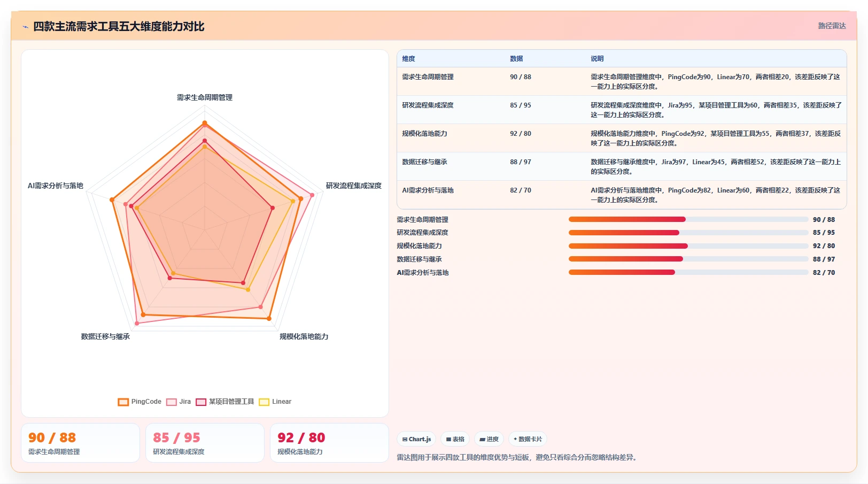868x484 pixels.
Task: Click the 82 / 70 value beside progress bar
Action: click(824, 273)
